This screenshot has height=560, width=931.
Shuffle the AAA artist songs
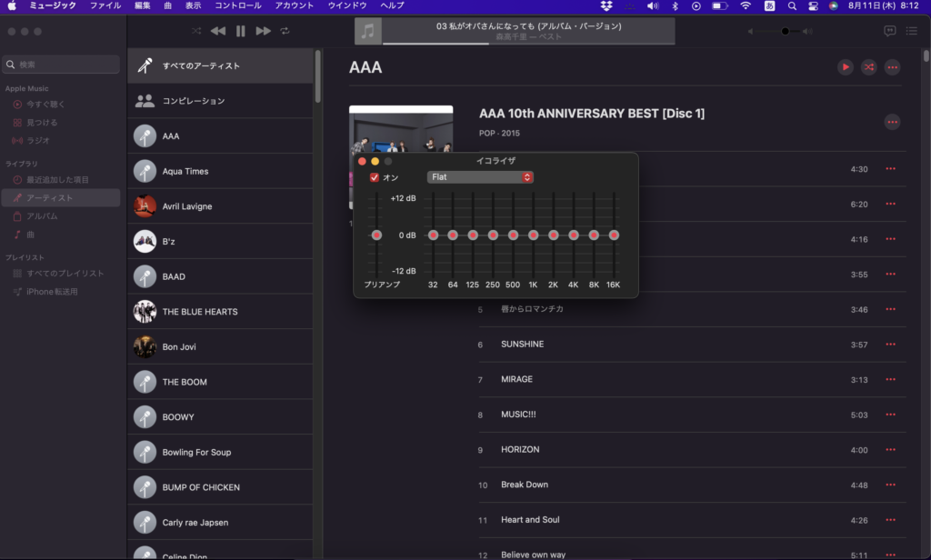[868, 67]
